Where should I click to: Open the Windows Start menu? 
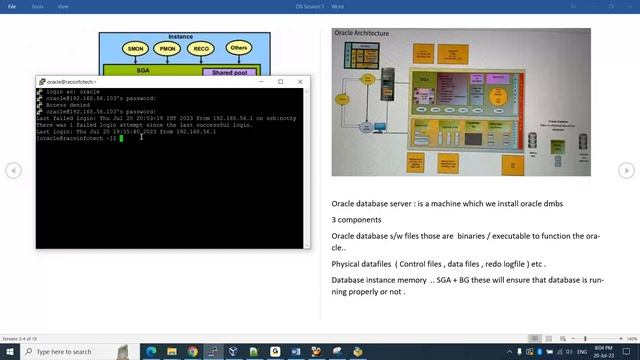click(x=10, y=351)
